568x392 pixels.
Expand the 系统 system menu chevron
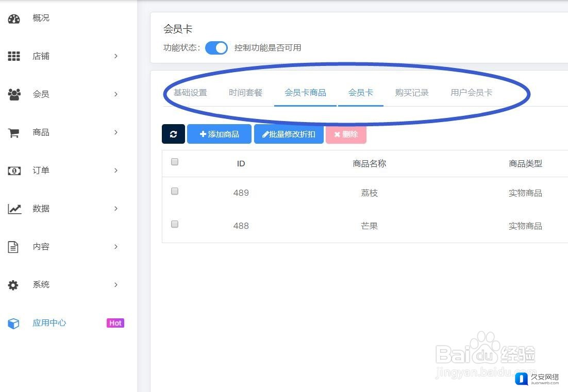(116, 285)
